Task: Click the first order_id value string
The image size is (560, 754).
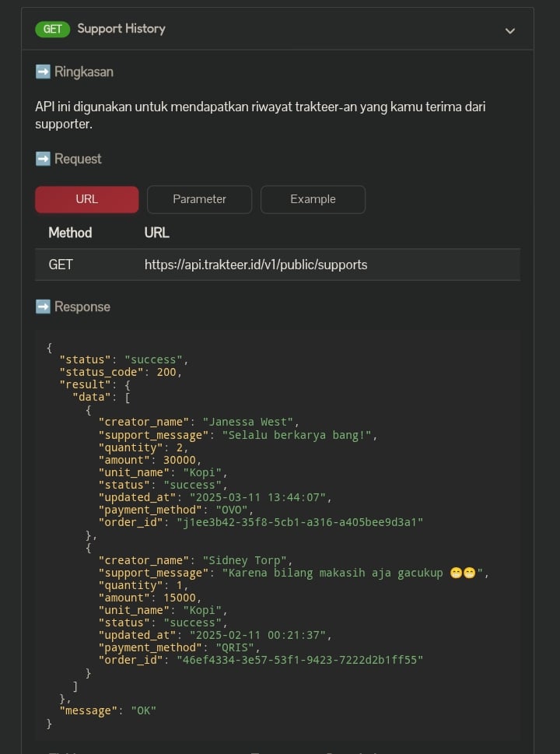Action: (x=299, y=522)
